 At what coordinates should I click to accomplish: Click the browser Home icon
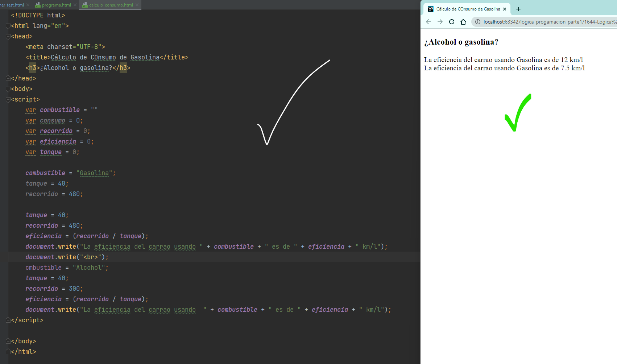pos(463,22)
